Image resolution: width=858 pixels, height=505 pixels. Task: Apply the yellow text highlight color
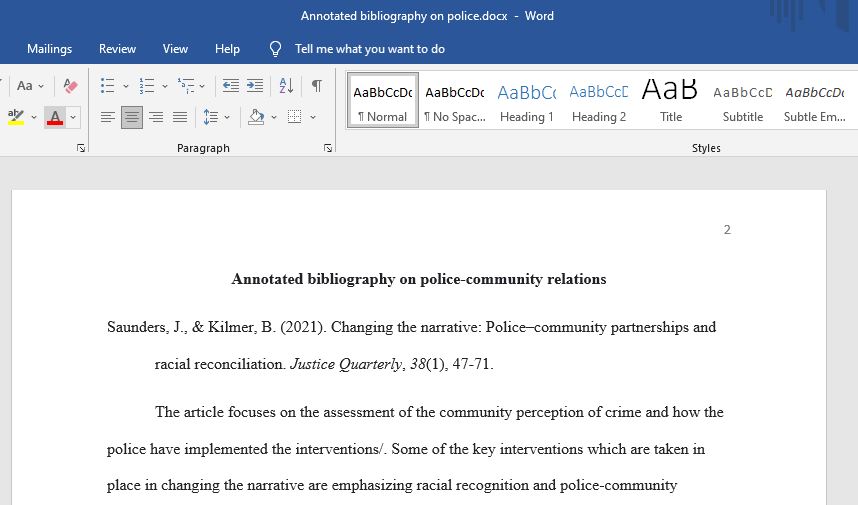(16, 117)
